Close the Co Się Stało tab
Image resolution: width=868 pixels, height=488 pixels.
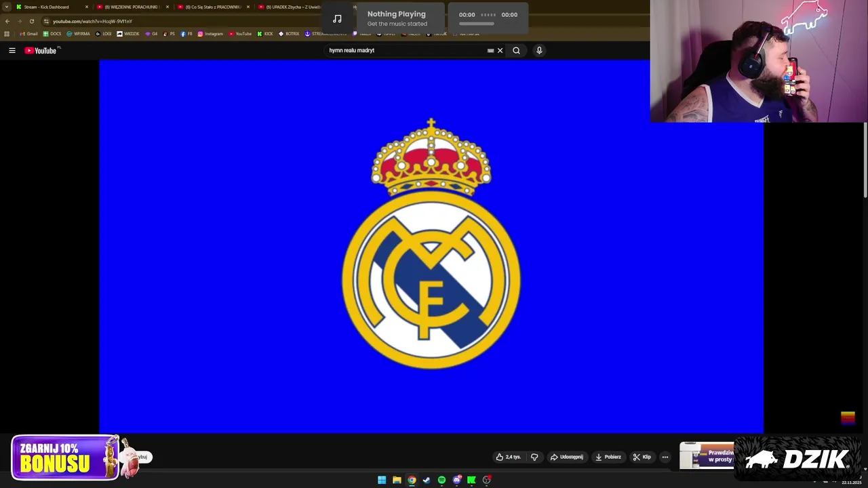(248, 7)
